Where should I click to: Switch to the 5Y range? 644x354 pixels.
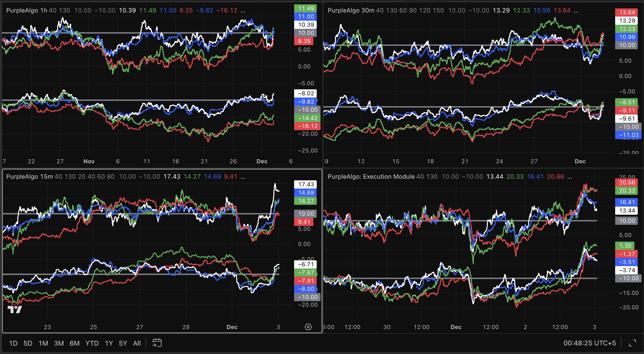coord(123,343)
